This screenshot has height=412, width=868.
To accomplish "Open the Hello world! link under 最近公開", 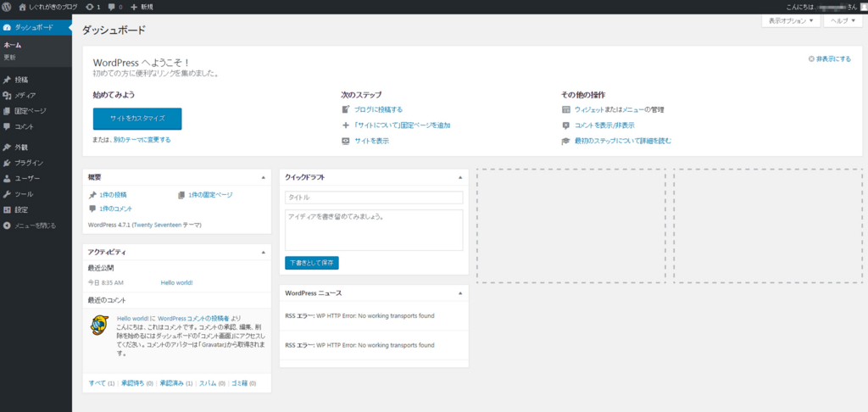I will (x=176, y=282).
